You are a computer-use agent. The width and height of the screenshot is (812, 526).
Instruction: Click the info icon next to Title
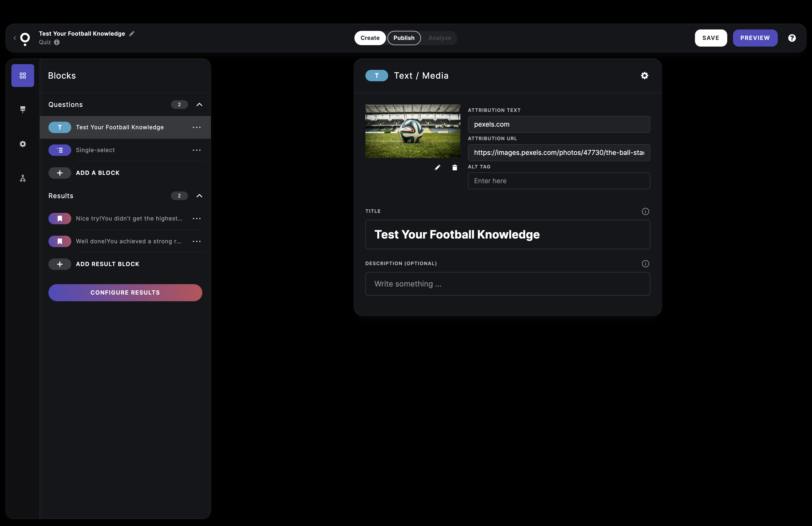[x=645, y=211]
